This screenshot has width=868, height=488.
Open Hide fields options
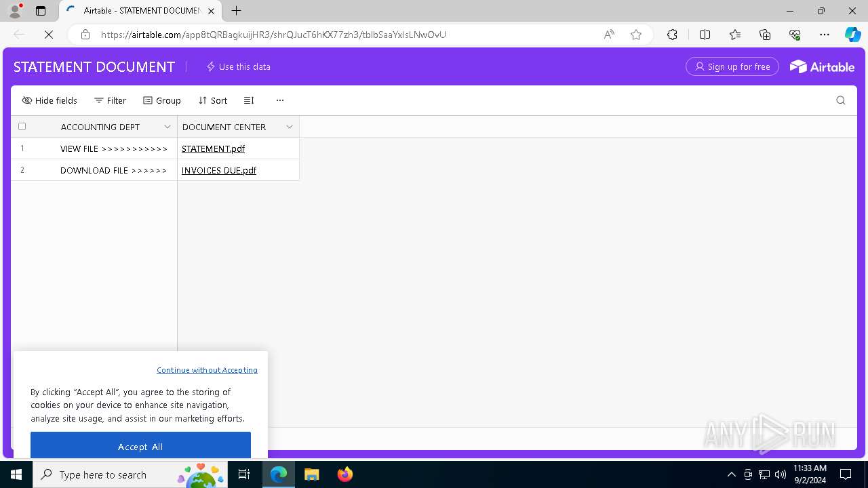click(x=50, y=100)
